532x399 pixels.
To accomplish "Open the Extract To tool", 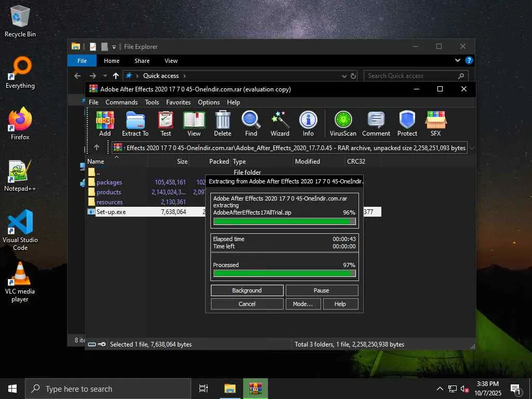I will coord(136,124).
